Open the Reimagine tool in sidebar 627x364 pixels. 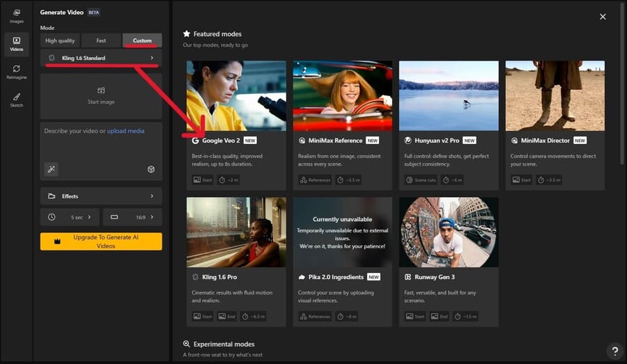pyautogui.click(x=17, y=72)
